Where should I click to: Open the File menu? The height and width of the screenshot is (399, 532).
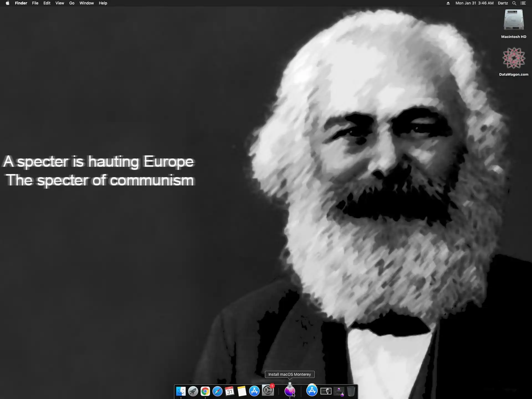(35, 3)
